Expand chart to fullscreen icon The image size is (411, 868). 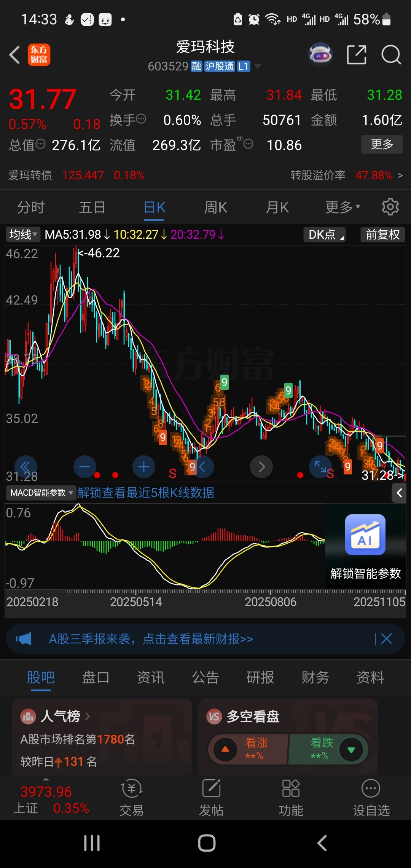click(x=320, y=466)
